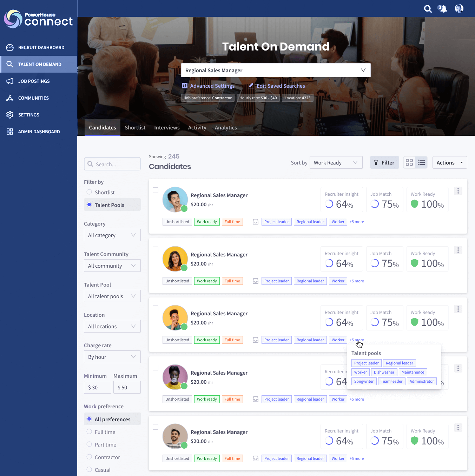Open Advanced Settings link
475x476 pixels.
(212, 86)
